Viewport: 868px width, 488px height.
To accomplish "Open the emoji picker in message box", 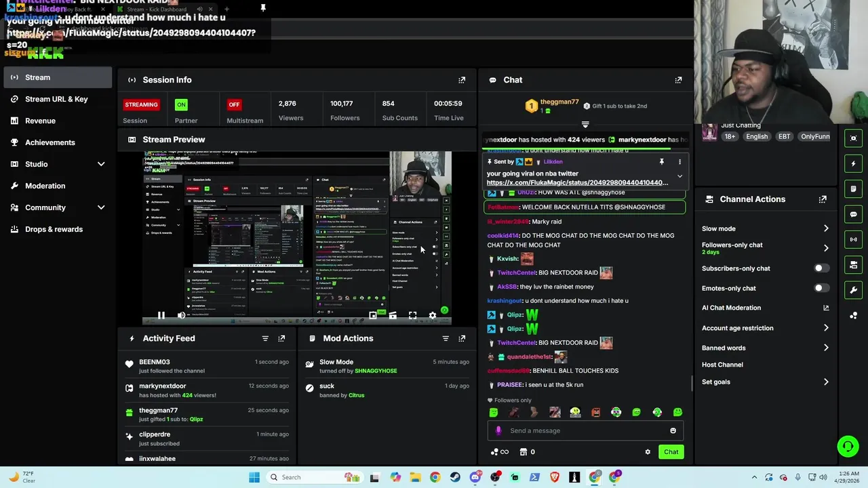I will coord(673,430).
